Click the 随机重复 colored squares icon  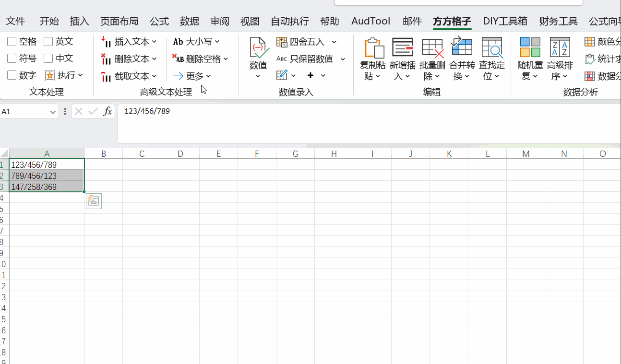click(x=530, y=47)
